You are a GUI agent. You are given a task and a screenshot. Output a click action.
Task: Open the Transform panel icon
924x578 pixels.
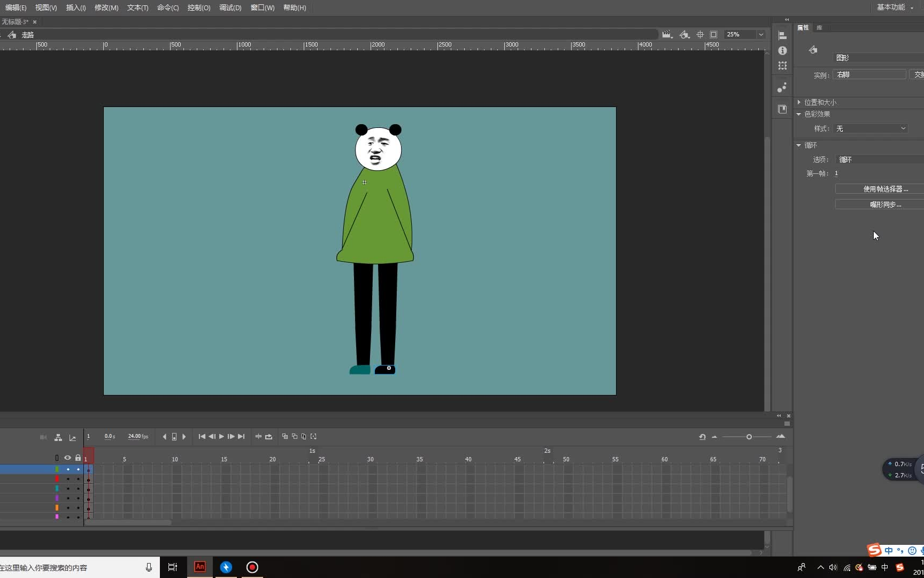pyautogui.click(x=782, y=66)
